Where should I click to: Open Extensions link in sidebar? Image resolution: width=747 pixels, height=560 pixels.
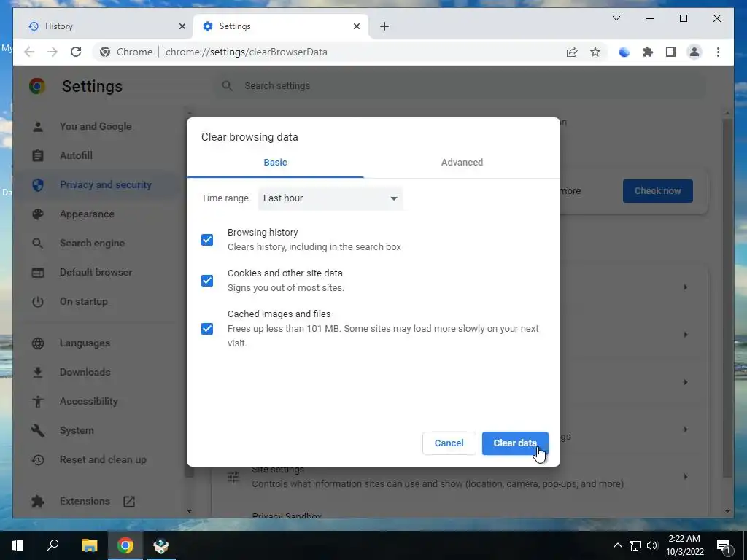(x=85, y=502)
